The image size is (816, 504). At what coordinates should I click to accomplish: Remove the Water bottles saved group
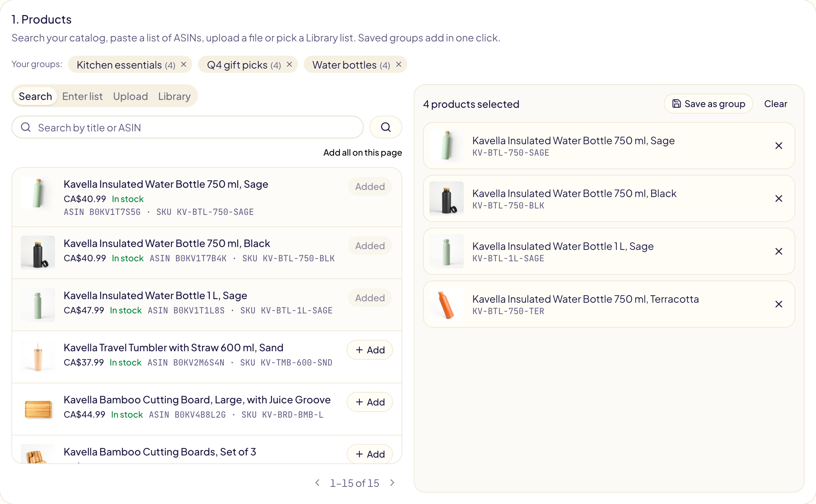click(x=399, y=65)
